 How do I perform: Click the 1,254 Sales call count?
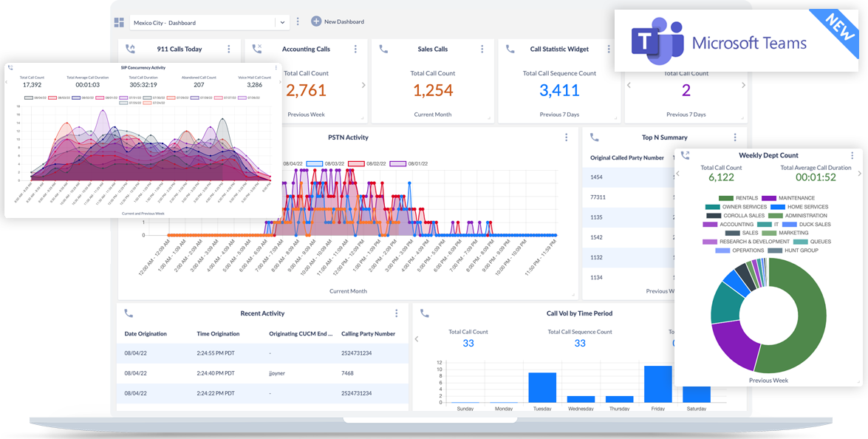point(433,90)
